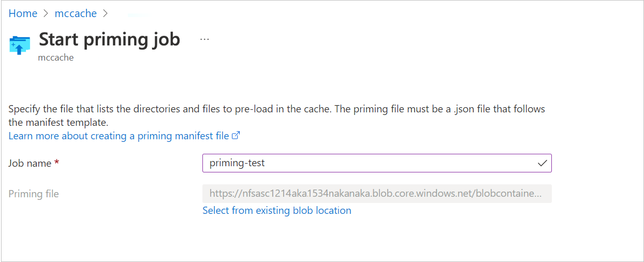Viewport: 644px width, 262px height.
Task: Click the Job name field label
Action: click(x=30, y=163)
